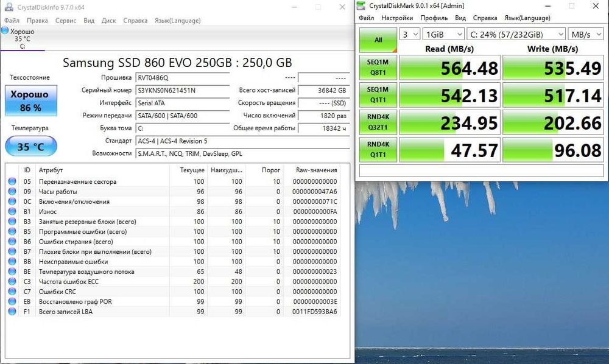Open Файл menu in CrystalDiskMark

366,18
